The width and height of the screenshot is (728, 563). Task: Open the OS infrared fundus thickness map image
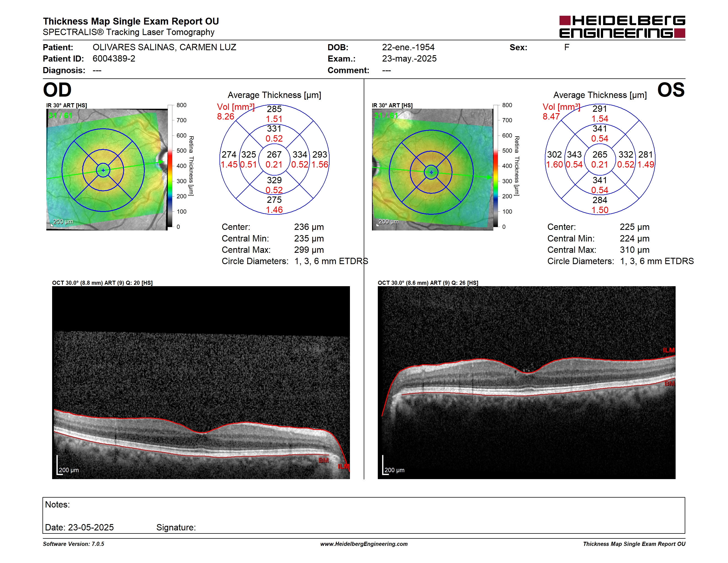432,169
